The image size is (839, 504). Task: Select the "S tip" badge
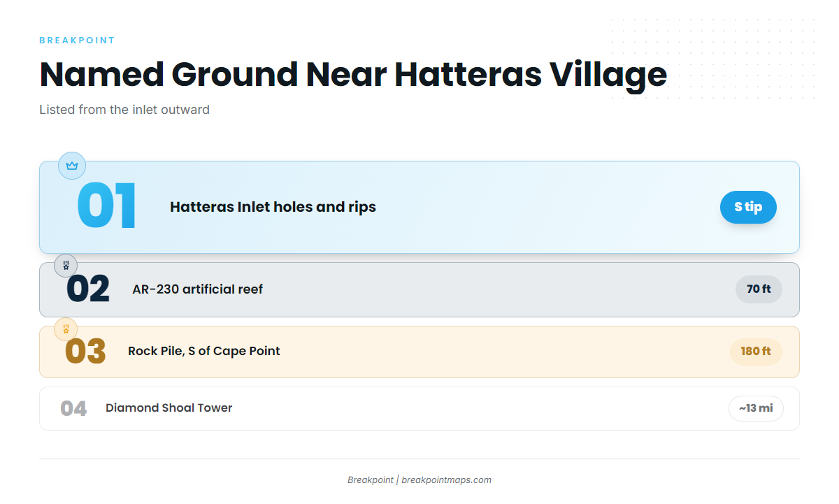coord(748,207)
